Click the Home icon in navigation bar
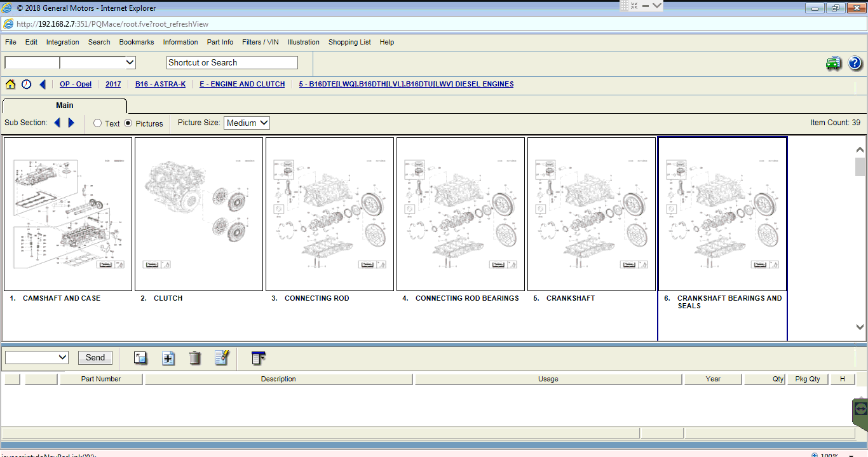Viewport: 868px width, 457px height. tap(10, 85)
